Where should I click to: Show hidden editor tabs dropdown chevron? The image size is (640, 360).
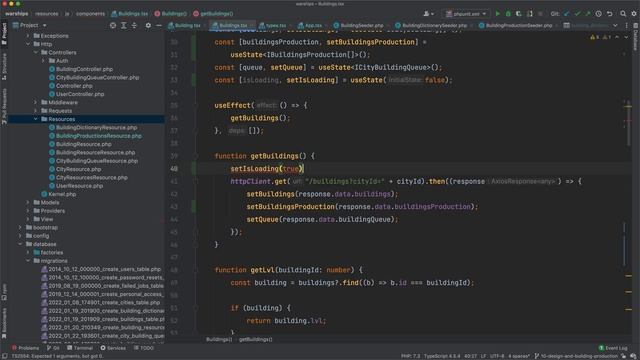pos(615,25)
